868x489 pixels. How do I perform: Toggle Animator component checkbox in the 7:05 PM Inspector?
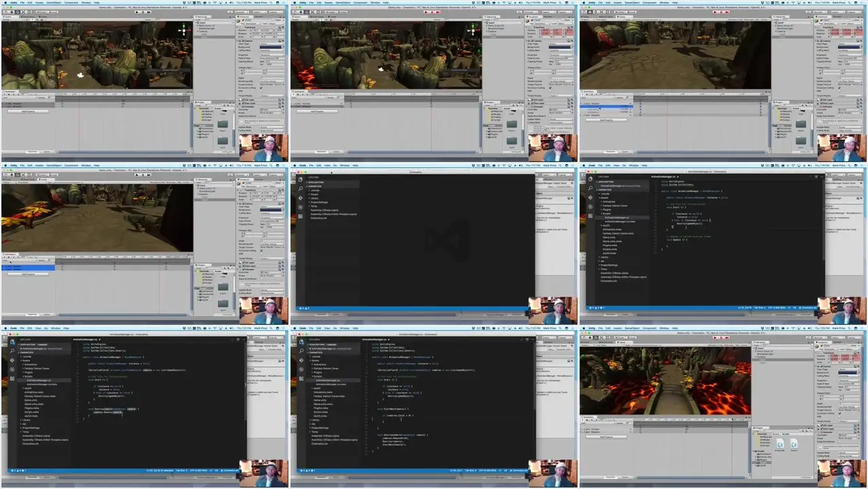click(243, 106)
